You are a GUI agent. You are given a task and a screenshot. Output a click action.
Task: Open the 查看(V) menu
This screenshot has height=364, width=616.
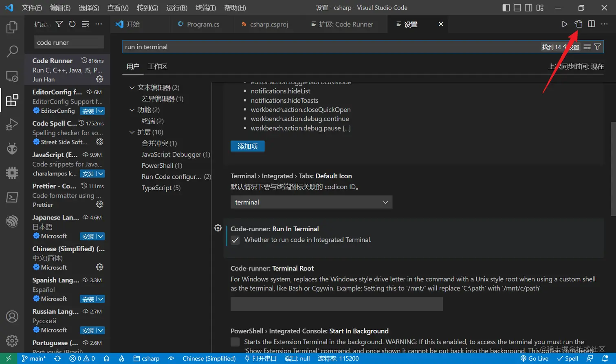click(118, 8)
